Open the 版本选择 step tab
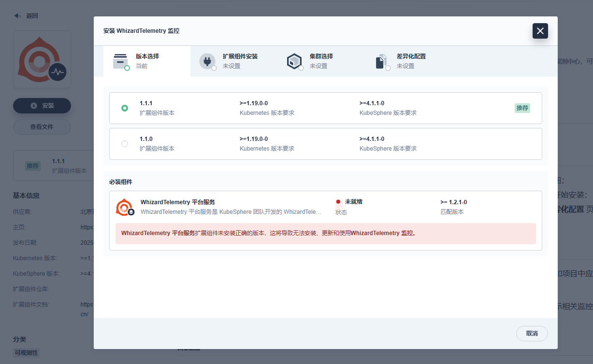 pyautogui.click(x=147, y=61)
